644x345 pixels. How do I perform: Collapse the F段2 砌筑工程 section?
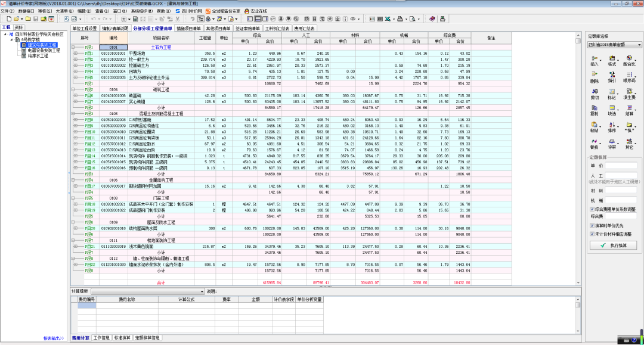tap(73, 89)
